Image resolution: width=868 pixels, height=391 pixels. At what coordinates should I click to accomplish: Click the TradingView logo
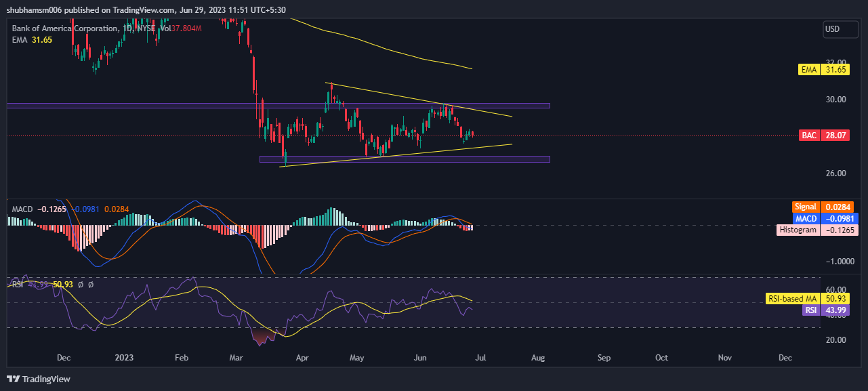point(39,379)
